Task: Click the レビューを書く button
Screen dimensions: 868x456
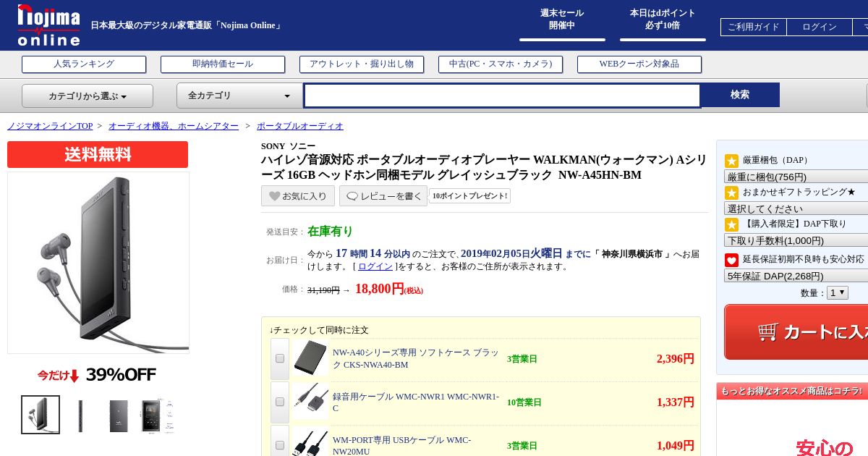Action: (383, 196)
